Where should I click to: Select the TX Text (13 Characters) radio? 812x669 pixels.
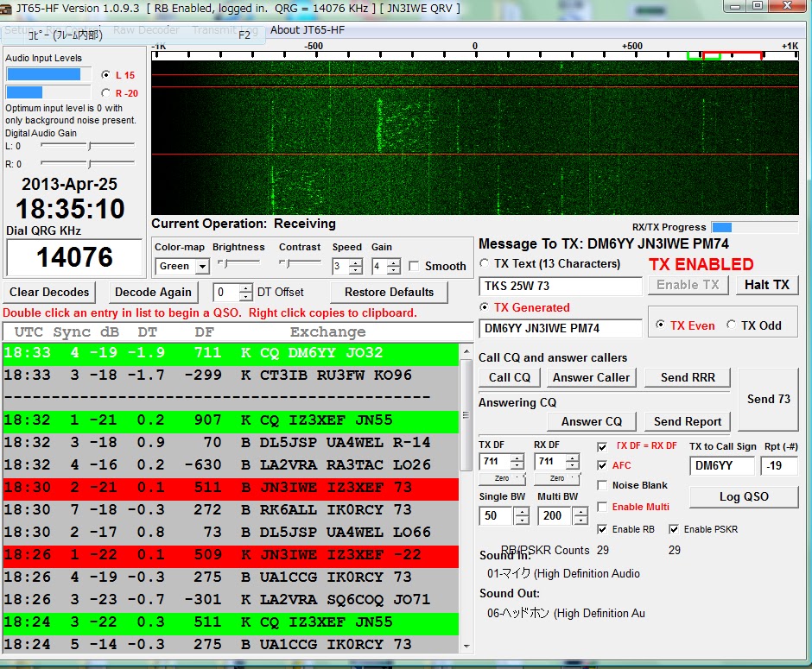[485, 263]
